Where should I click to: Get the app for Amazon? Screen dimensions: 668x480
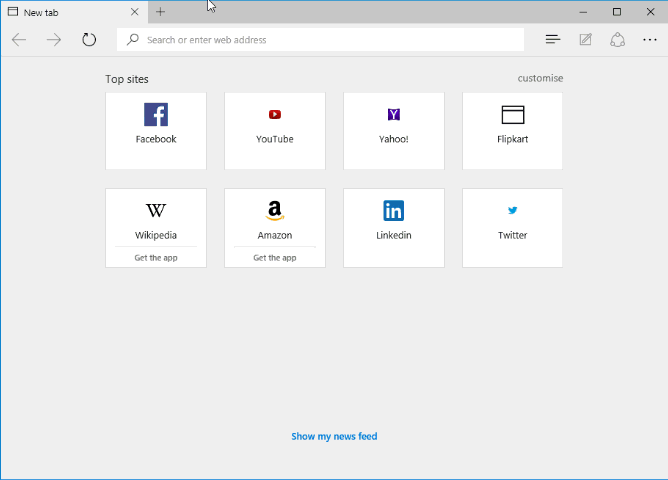[x=275, y=258]
